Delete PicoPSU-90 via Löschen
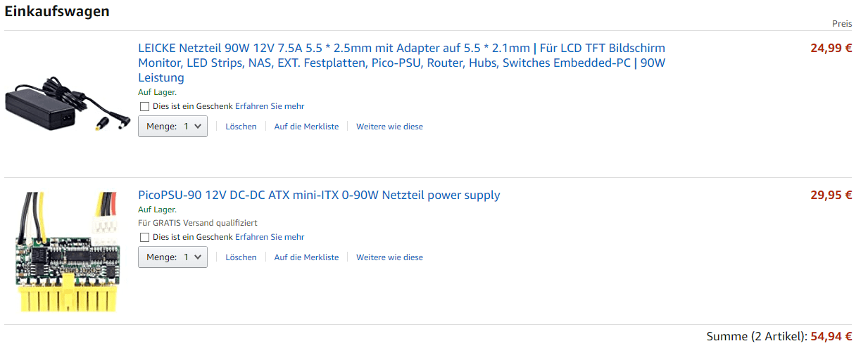Image resolution: width=868 pixels, height=353 pixels. point(241,257)
